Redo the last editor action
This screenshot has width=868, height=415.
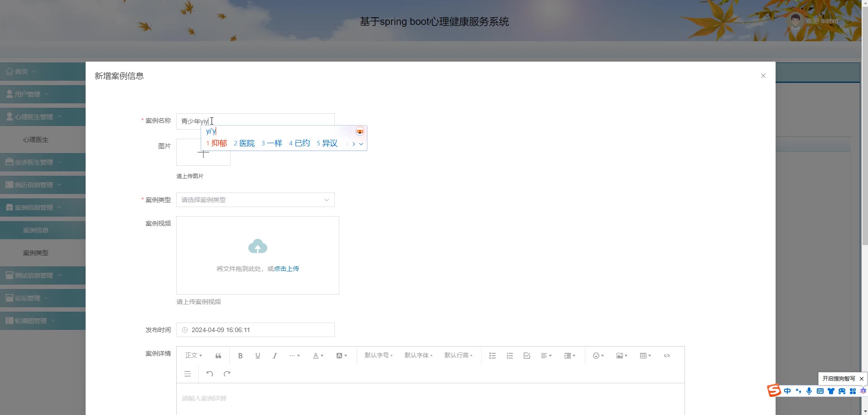(227, 374)
